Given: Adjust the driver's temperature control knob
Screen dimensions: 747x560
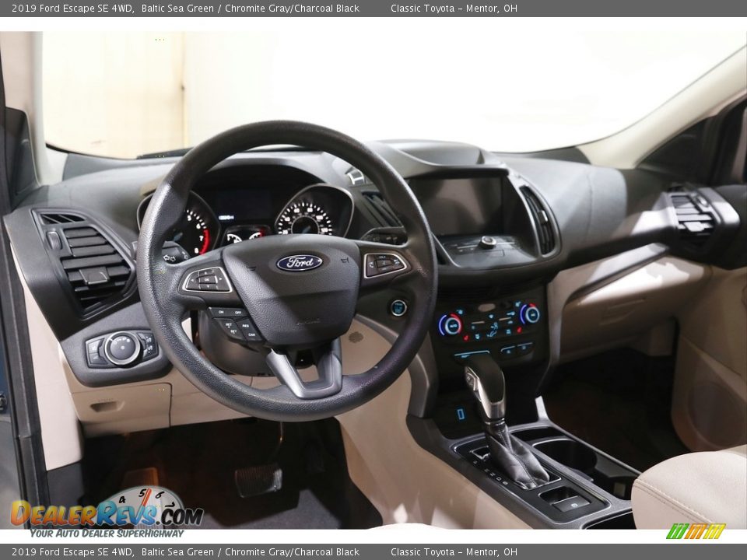Looking at the screenshot, I should (x=453, y=324).
